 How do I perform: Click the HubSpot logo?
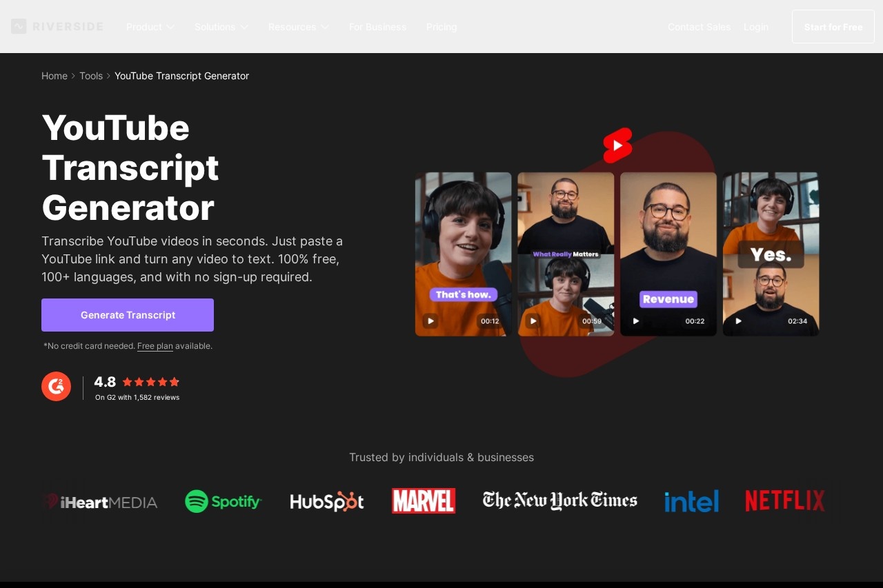pyautogui.click(x=326, y=501)
